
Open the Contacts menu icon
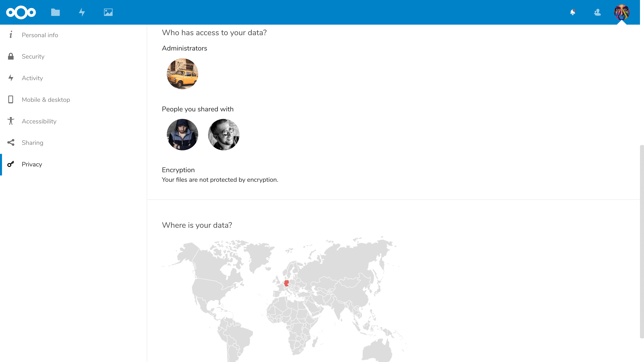pos(597,12)
